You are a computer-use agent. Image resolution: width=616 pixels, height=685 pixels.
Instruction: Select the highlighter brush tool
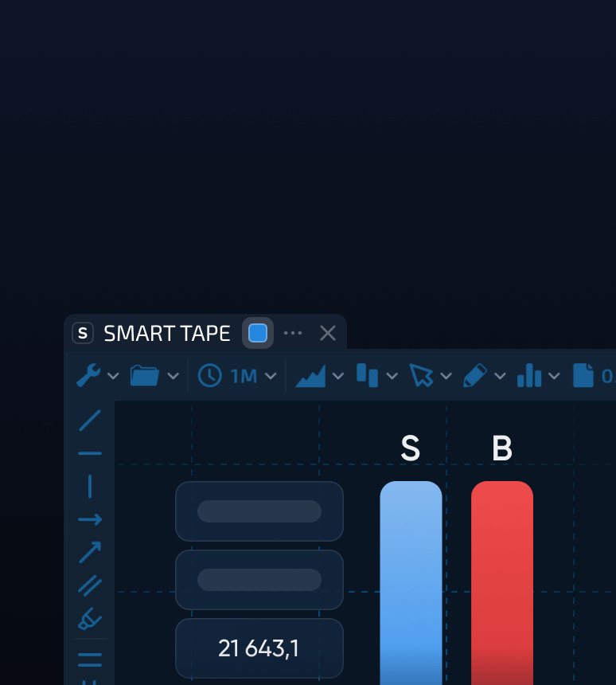coord(90,618)
